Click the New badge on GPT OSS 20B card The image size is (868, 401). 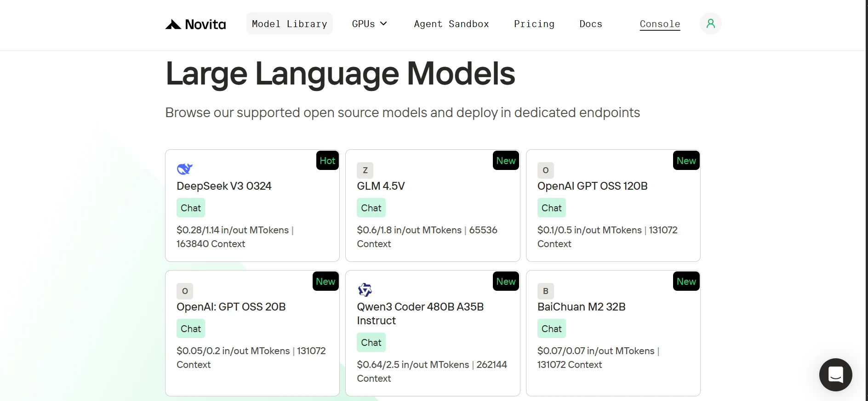point(325,282)
